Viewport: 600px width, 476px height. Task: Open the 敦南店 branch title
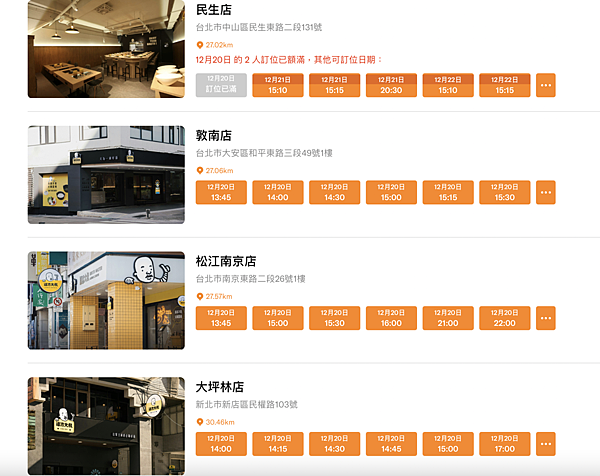point(214,135)
